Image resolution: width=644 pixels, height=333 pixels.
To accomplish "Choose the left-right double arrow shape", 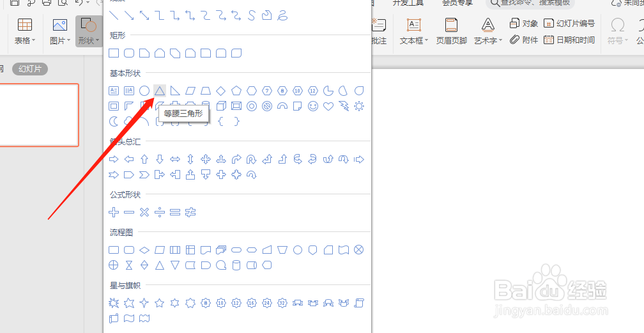I will pos(175,159).
